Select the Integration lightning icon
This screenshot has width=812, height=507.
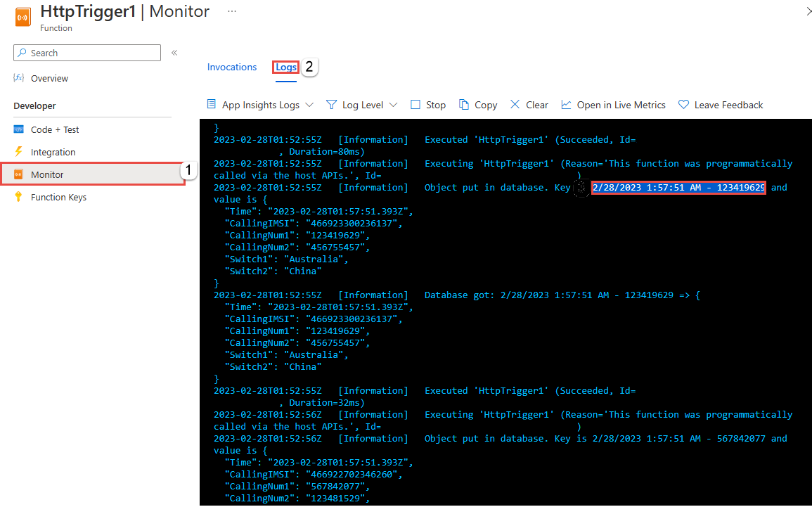[x=20, y=151]
